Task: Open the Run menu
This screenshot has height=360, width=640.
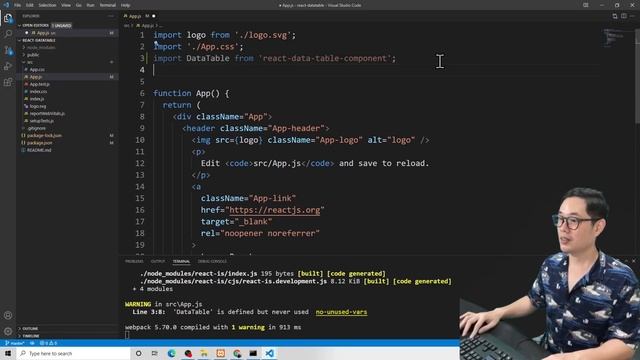Action: click(x=91, y=5)
